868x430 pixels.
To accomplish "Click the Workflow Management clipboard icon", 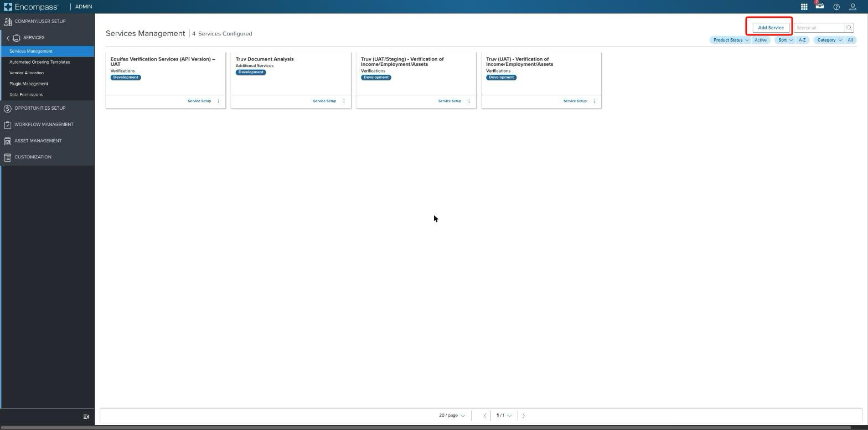I will 8,125.
